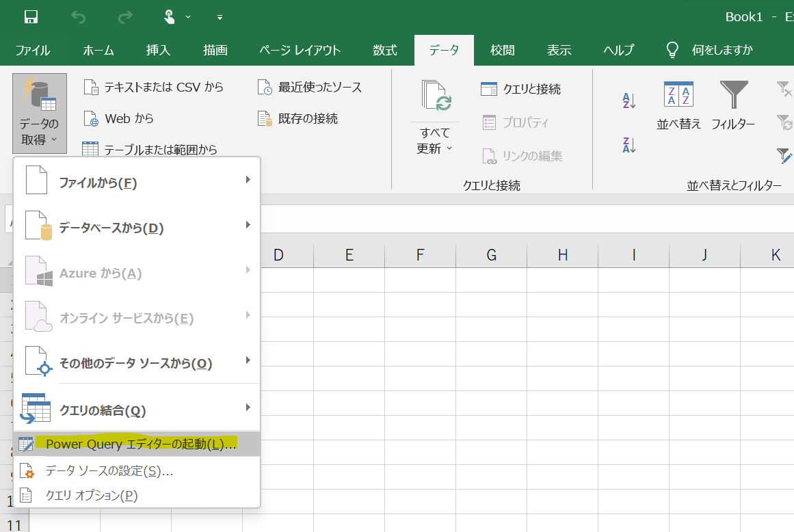Expand ファイルから(F) submenu

(137, 181)
